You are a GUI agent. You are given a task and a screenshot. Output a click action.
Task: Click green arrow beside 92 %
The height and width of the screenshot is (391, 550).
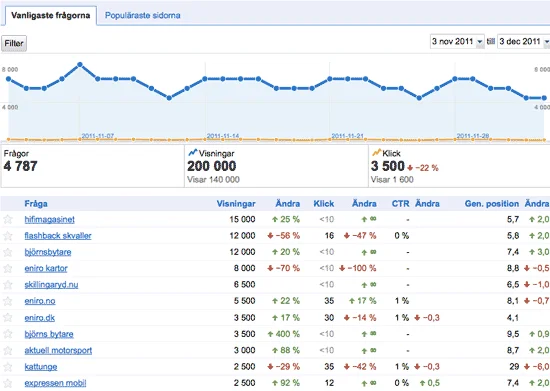(275, 383)
